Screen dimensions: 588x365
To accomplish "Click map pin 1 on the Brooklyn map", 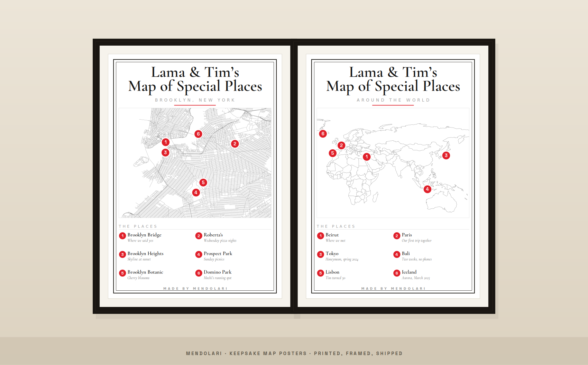I will pyautogui.click(x=166, y=142).
